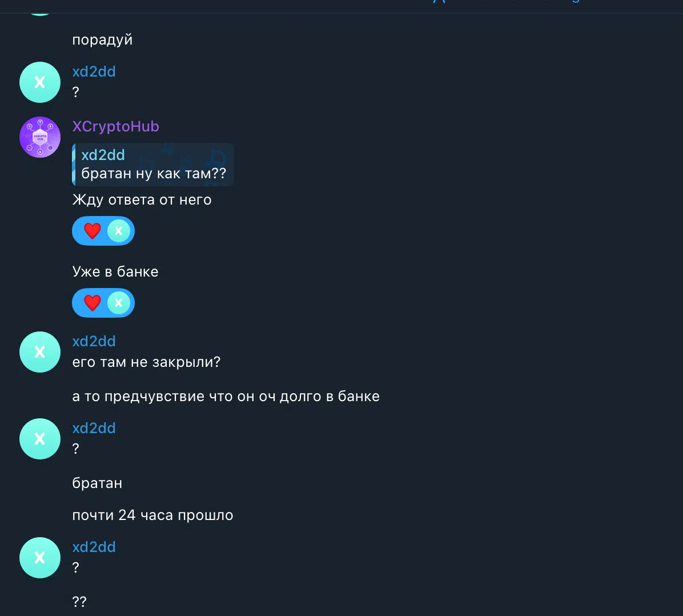Open the XCryptoHub username link

tap(115, 126)
